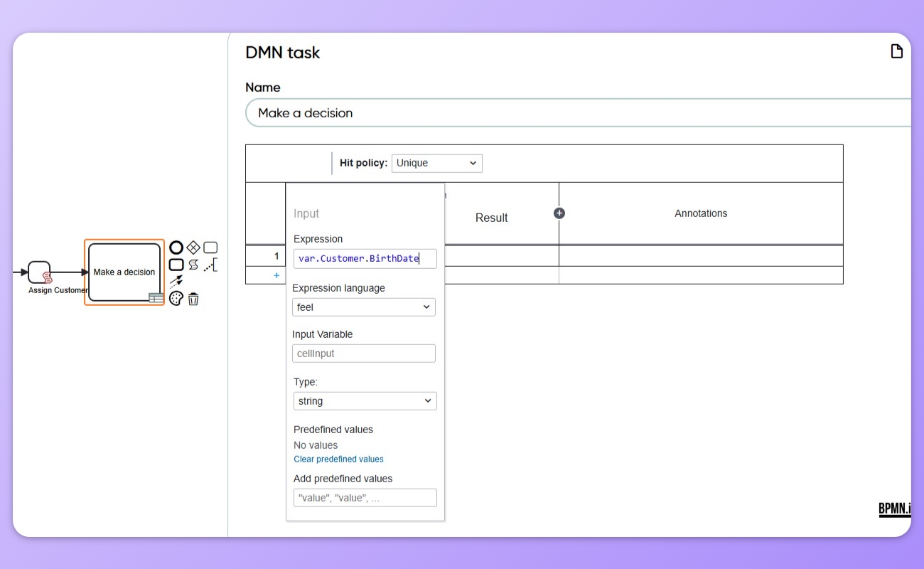
Task: Open the Type dropdown showing string
Action: 365,400
